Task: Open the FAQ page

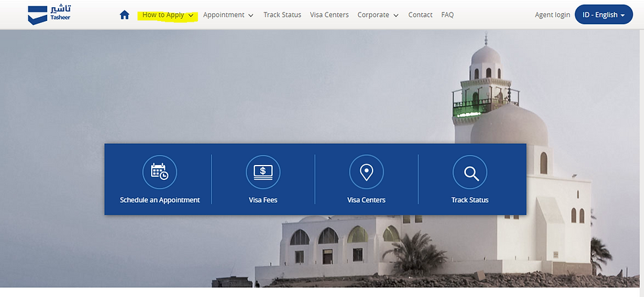Action: pos(448,15)
